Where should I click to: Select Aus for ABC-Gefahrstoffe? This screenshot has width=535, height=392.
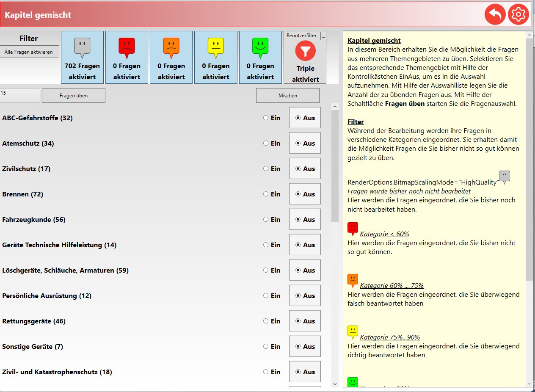point(305,118)
